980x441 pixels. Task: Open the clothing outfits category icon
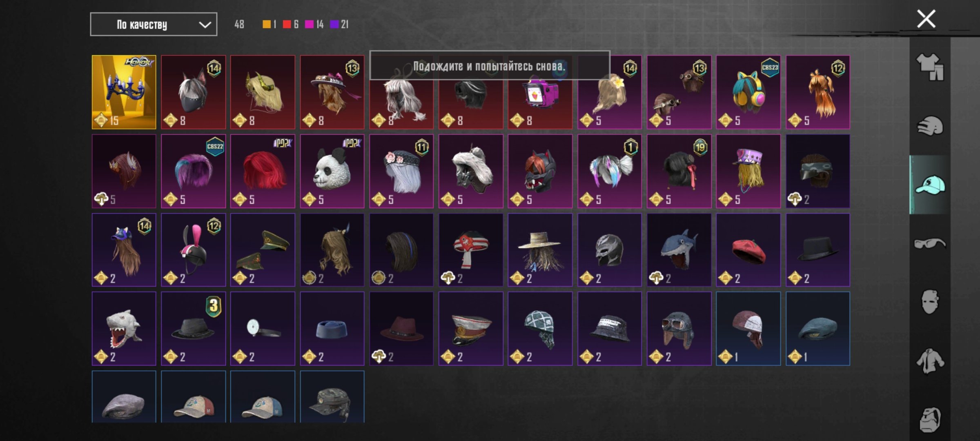pyautogui.click(x=930, y=67)
